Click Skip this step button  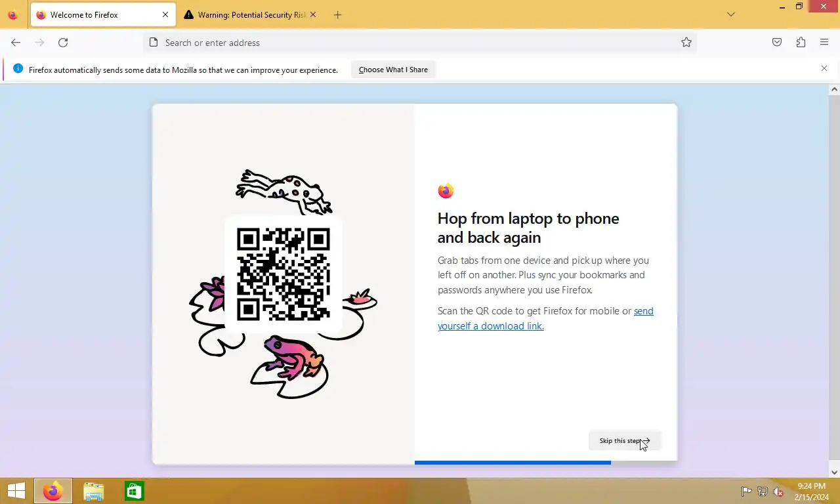click(624, 441)
